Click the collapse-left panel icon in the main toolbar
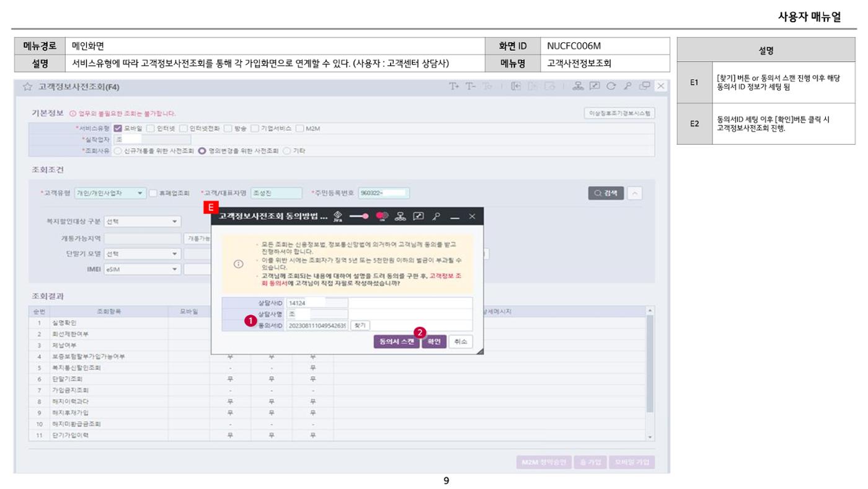The height and width of the screenshot is (489, 868). point(515,86)
